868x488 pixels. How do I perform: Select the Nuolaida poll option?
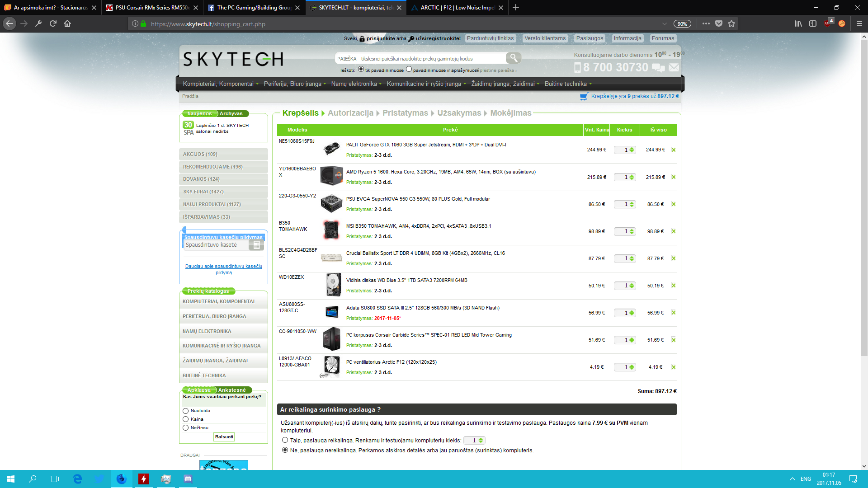pos(185,411)
